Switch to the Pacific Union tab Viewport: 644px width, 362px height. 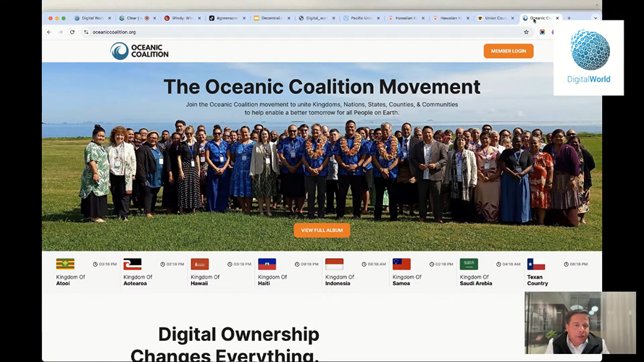(358, 18)
